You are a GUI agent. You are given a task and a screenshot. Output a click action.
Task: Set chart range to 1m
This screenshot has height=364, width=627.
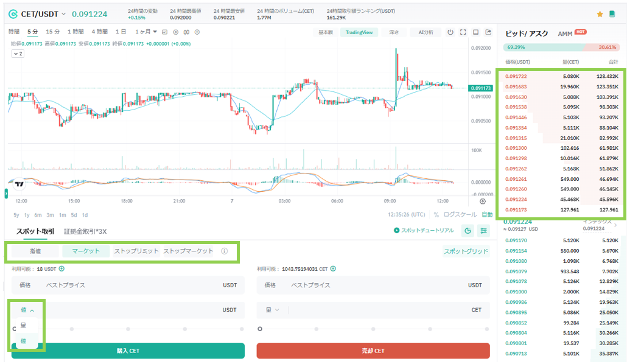[62, 215]
